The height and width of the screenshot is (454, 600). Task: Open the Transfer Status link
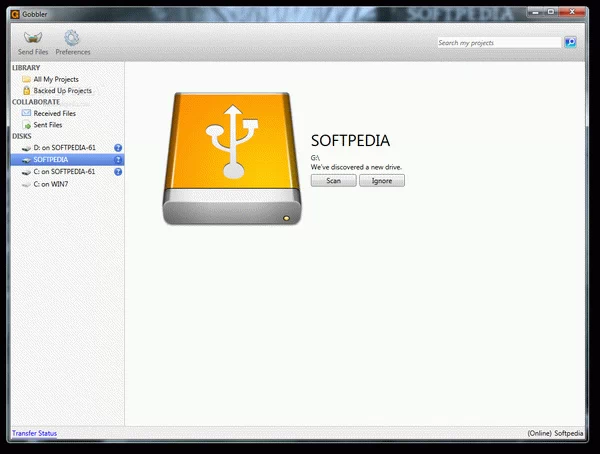coord(34,433)
